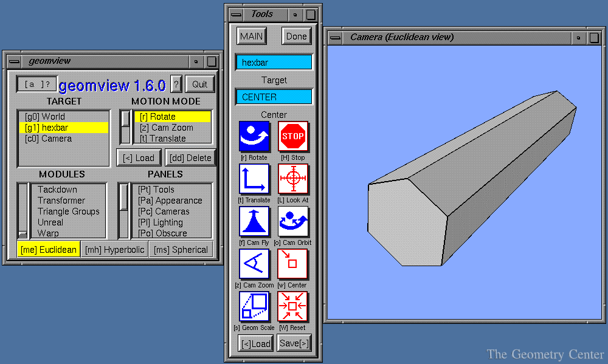Open window menu of Tools panel
This screenshot has width=608, height=364.
click(x=237, y=14)
